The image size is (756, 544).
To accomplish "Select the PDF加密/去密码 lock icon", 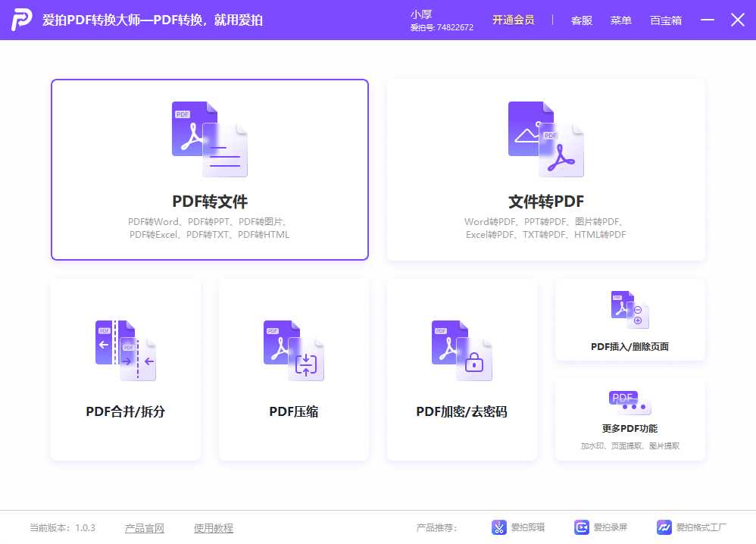I will tap(462, 351).
